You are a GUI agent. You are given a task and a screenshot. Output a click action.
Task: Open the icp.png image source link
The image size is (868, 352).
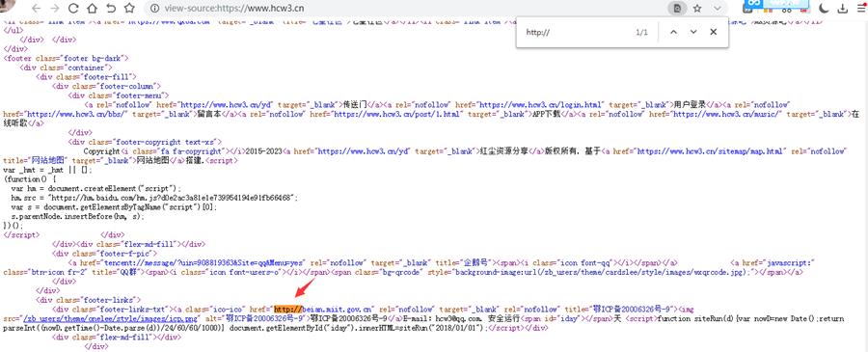click(110, 319)
